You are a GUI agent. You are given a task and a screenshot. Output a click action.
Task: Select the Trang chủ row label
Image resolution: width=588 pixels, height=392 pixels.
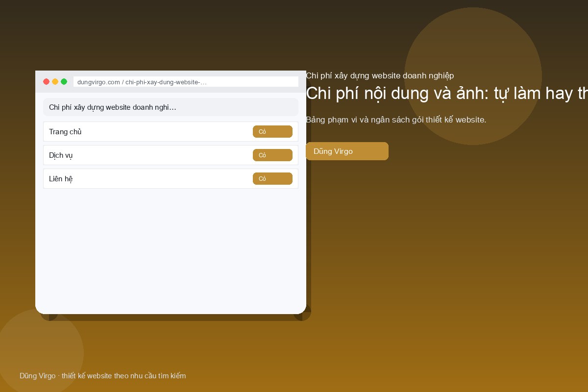click(x=65, y=132)
